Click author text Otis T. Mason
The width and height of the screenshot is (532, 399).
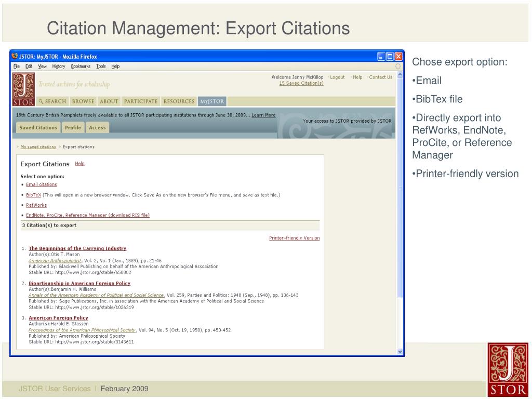pyautogui.click(x=65, y=255)
